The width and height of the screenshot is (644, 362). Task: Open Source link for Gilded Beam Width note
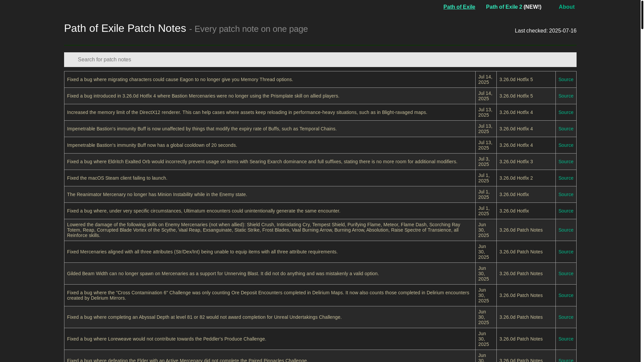pos(566,274)
